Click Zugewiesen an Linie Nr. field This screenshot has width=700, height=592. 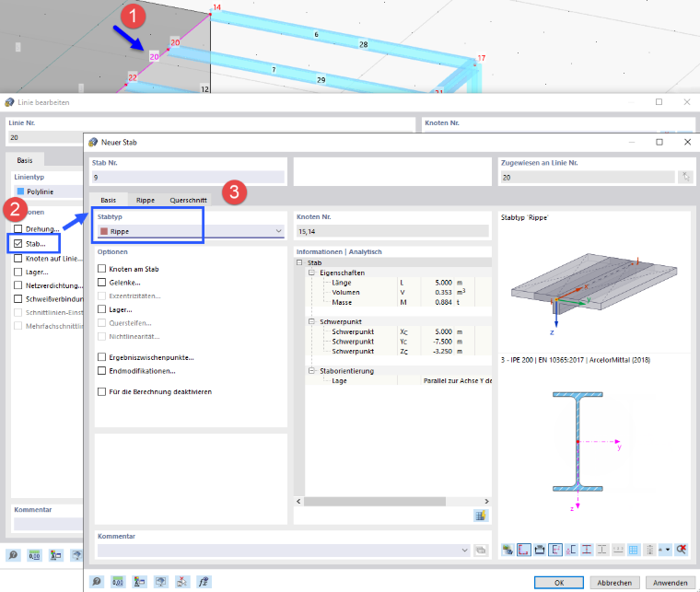pos(588,177)
